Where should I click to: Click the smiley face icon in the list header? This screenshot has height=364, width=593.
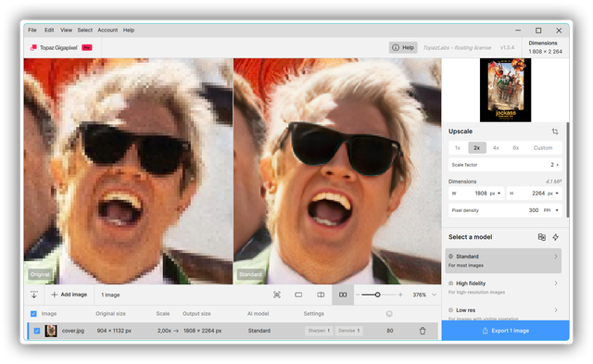click(x=389, y=314)
